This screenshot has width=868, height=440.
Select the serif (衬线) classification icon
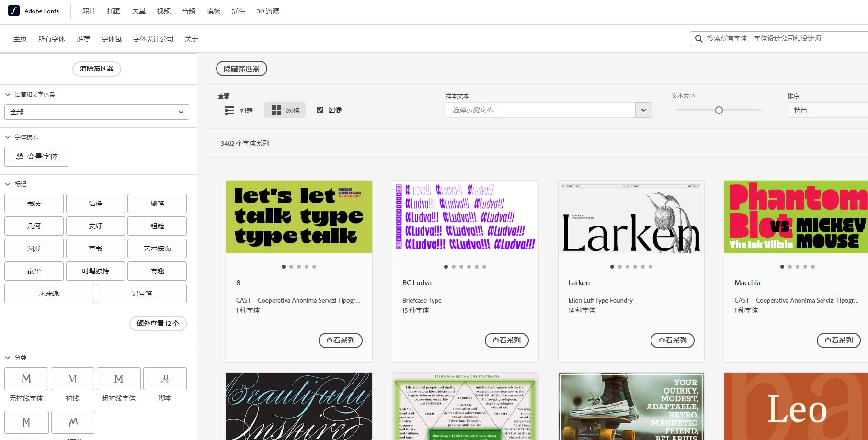tap(72, 379)
